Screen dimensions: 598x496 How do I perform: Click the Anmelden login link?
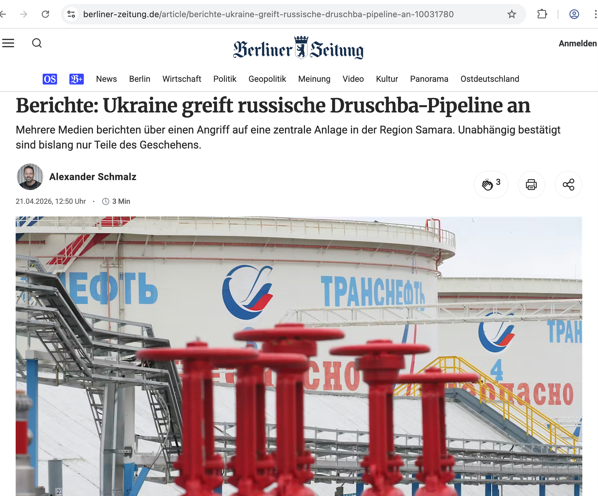coord(577,43)
